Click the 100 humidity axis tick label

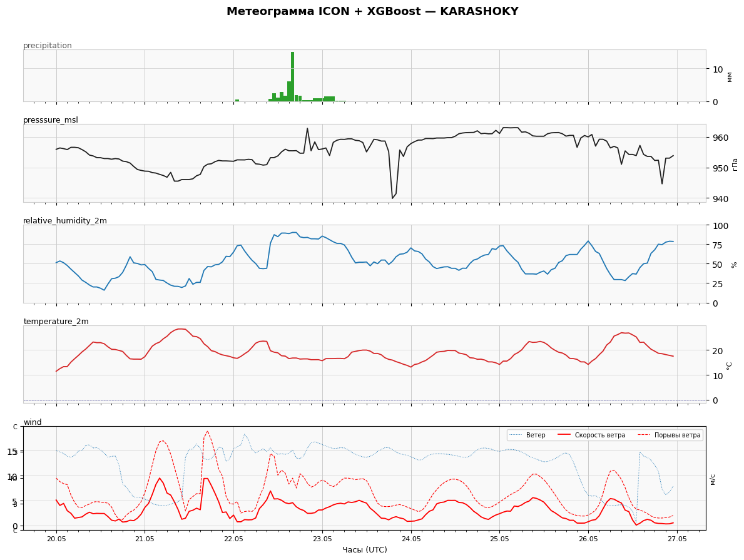click(x=718, y=226)
